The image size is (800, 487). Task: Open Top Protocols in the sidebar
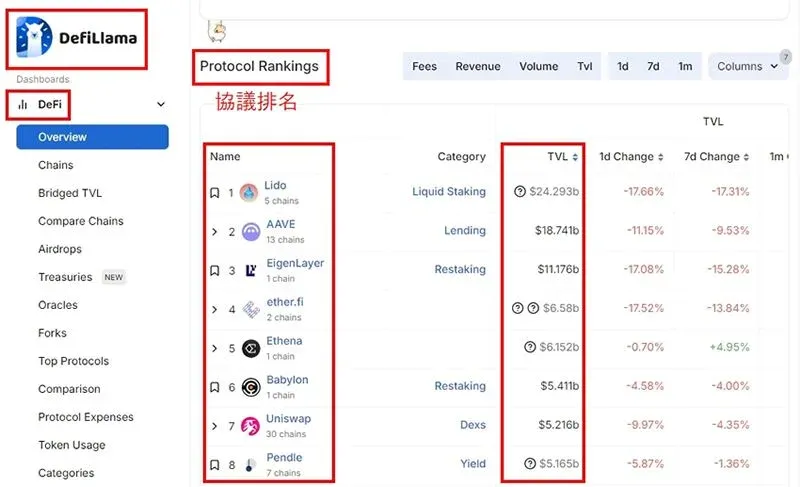click(73, 362)
